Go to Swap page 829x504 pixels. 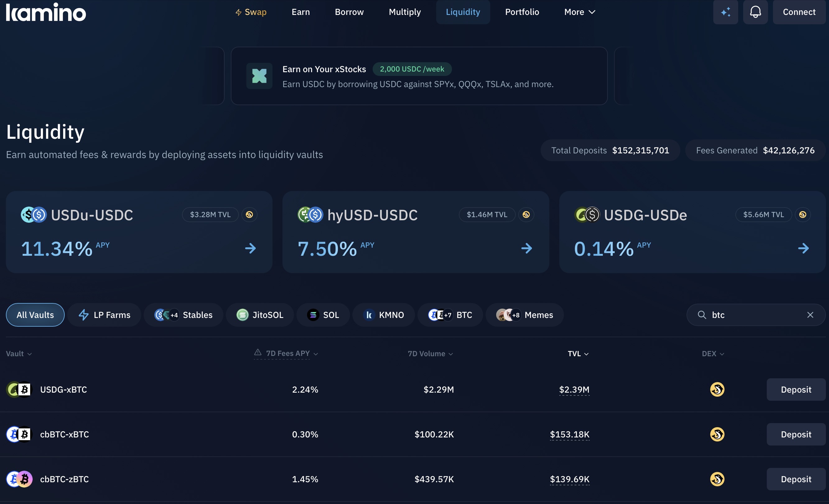tap(251, 12)
